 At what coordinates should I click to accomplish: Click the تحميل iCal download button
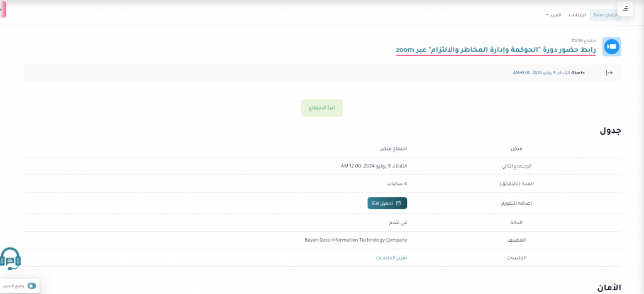(387, 203)
